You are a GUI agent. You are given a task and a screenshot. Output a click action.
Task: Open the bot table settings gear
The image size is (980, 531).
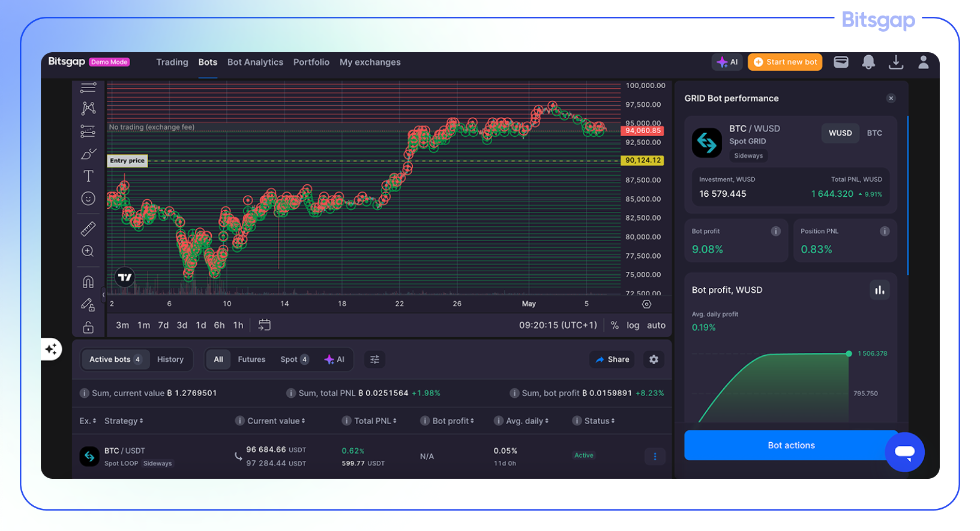point(654,359)
